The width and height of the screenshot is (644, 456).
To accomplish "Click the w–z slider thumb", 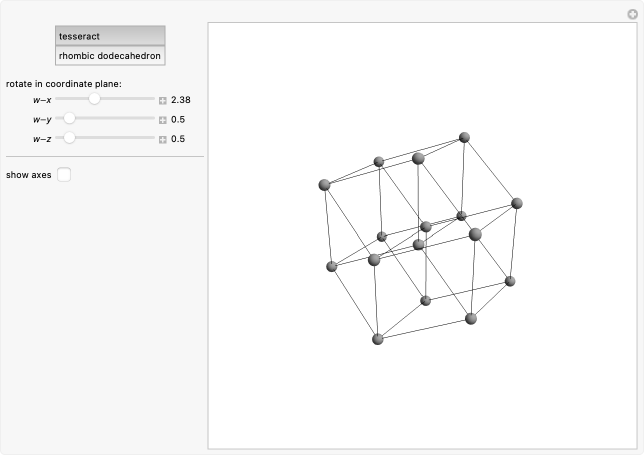I will (69, 138).
